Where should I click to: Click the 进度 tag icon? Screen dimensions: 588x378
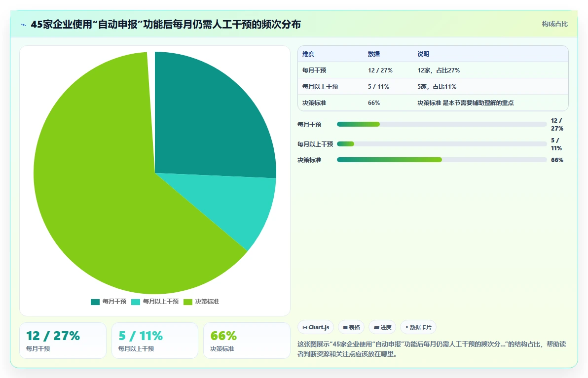tap(376, 327)
